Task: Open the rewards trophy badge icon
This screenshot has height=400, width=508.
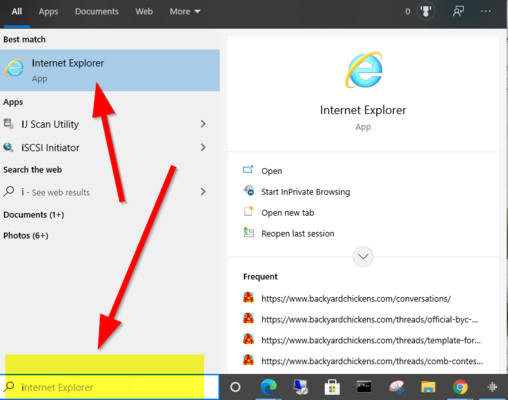Action: click(426, 11)
